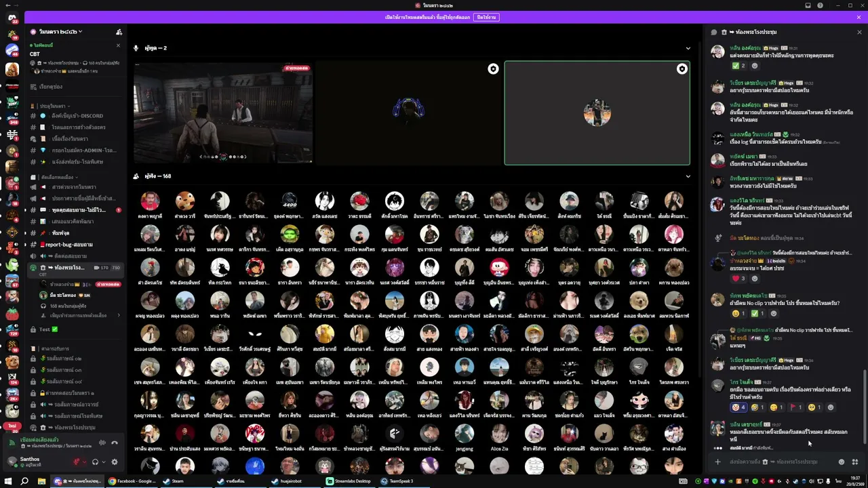Toggle the reaction showing count 4

pyautogui.click(x=738, y=407)
